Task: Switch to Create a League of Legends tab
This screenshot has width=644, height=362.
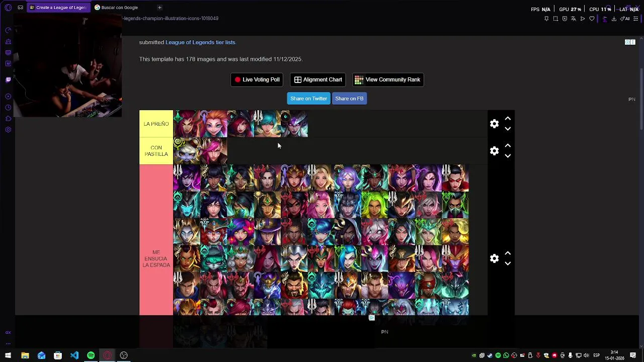Action: [58, 8]
